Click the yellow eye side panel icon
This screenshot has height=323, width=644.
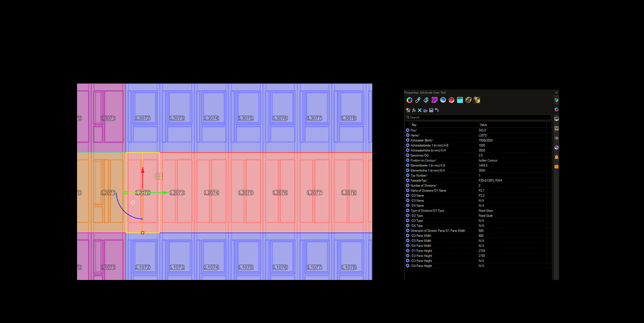point(556,128)
